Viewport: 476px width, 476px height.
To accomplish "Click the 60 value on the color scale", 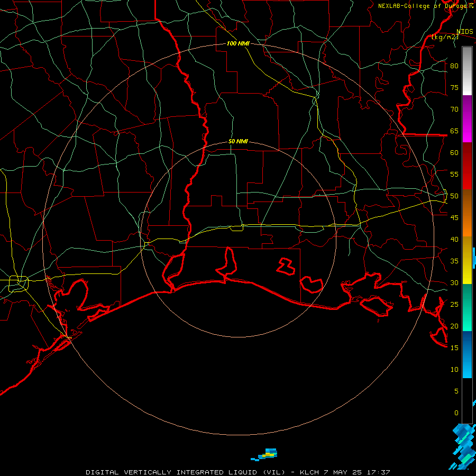I will tap(454, 153).
